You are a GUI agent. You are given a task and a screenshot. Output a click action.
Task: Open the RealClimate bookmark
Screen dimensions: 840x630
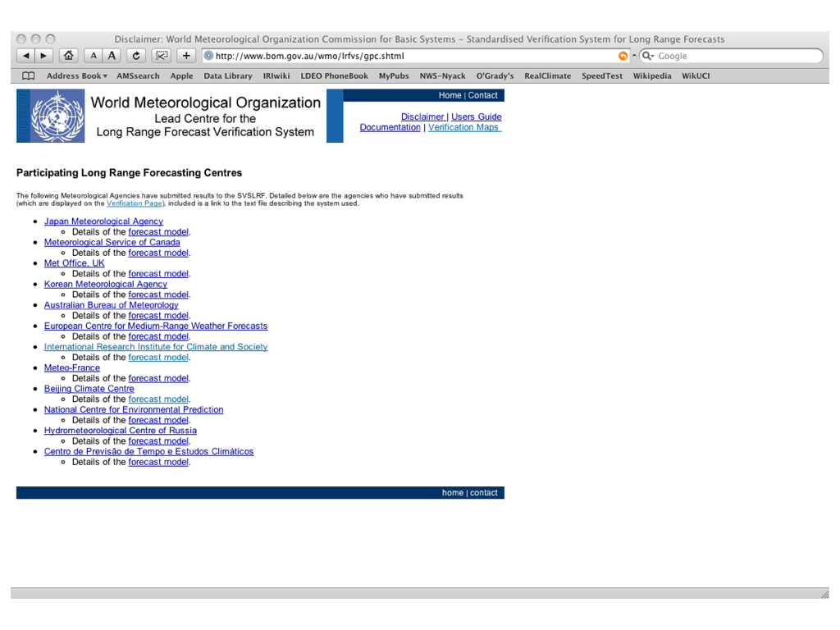pyautogui.click(x=547, y=75)
